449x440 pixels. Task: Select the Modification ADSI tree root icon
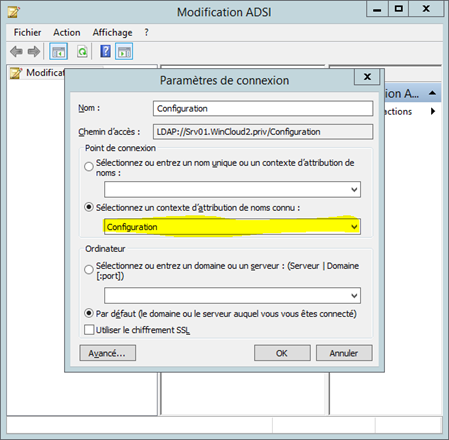coord(16,73)
